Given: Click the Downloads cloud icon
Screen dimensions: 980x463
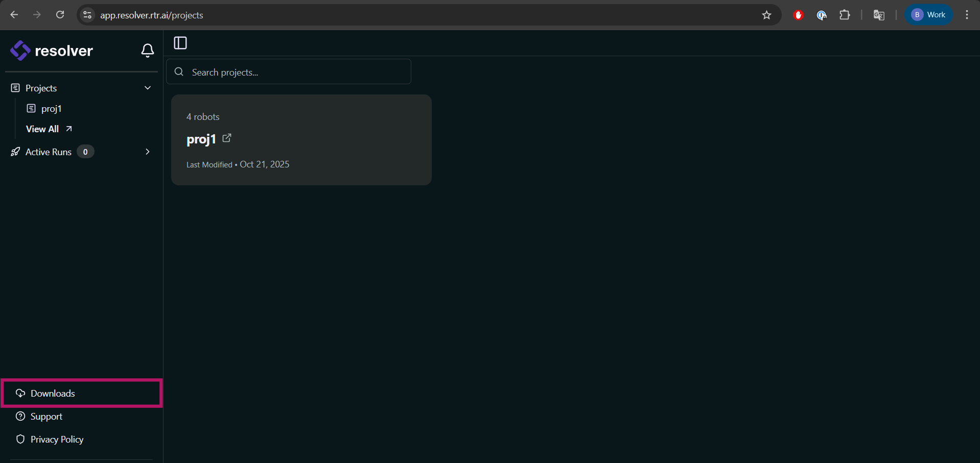Looking at the screenshot, I should (20, 393).
